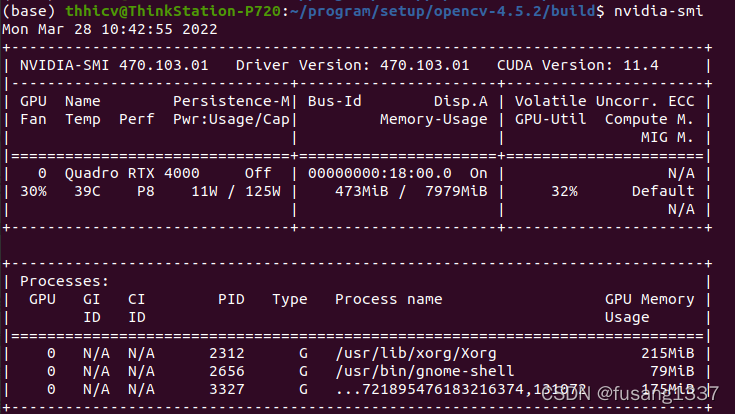Screen dimensions: 735x414
Task: Click the 'Type' column header in Processes
Action: coord(290,299)
